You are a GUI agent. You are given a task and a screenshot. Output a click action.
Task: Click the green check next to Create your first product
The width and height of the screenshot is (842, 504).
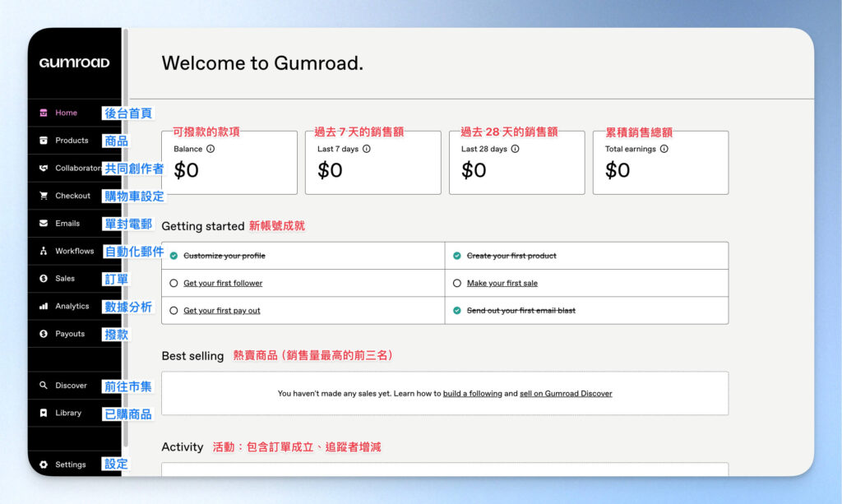pos(457,256)
